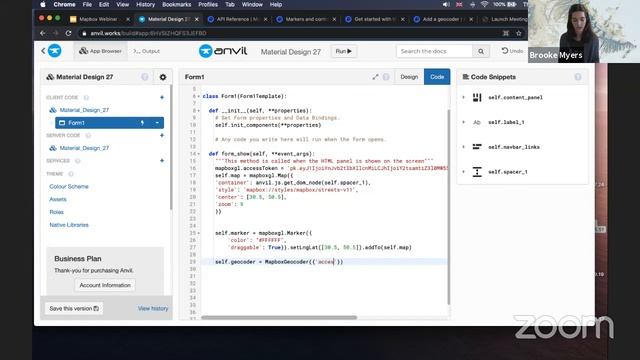Screen dimensions: 640x360
Task: Open the File menu
Action: [87, 4]
